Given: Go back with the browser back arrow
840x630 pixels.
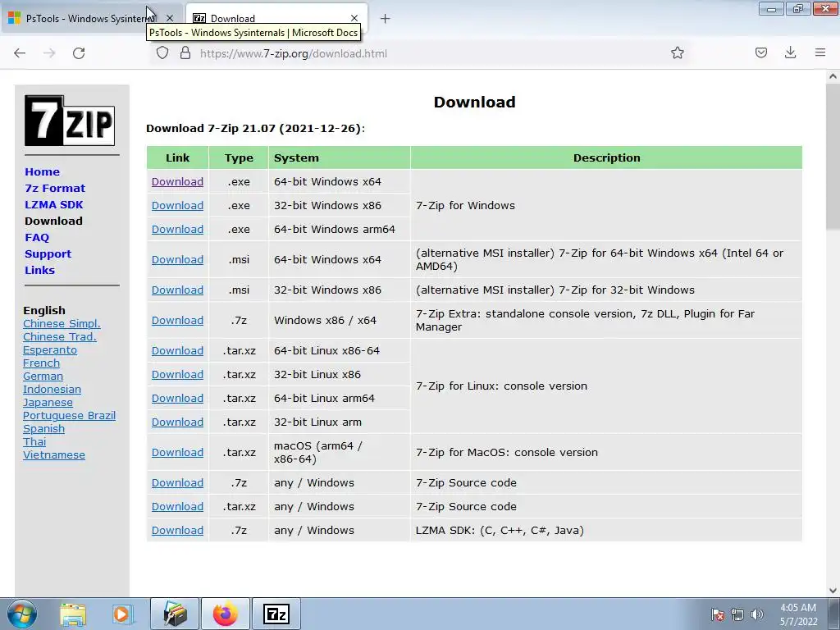Looking at the screenshot, I should coord(20,53).
